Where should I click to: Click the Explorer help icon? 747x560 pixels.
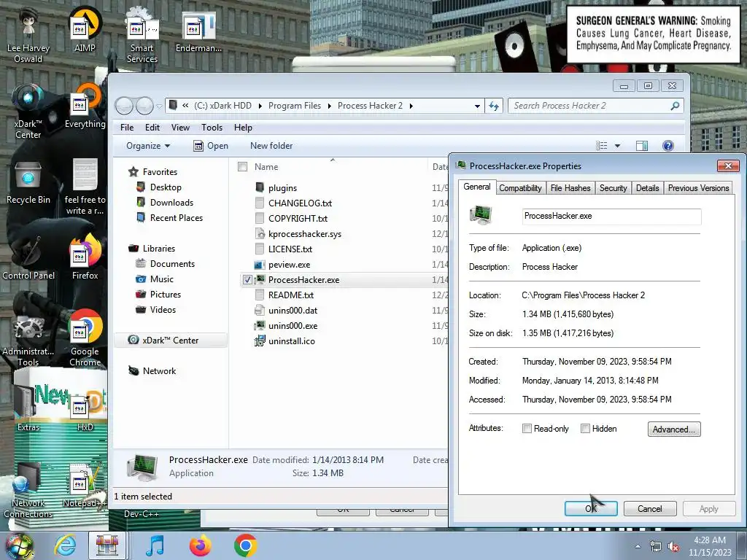[x=668, y=146]
